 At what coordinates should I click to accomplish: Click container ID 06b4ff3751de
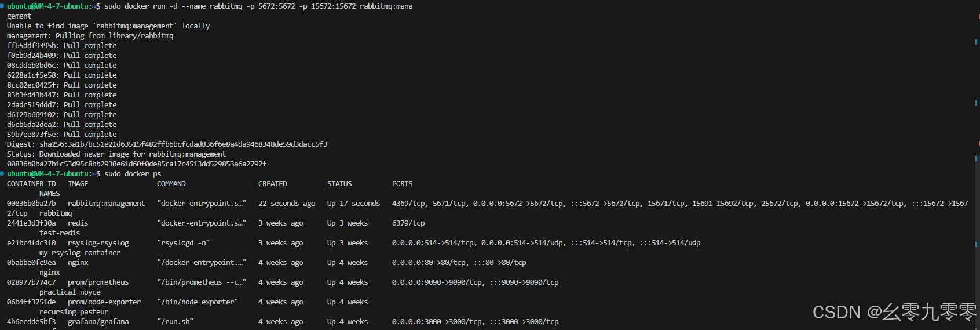tap(31, 302)
